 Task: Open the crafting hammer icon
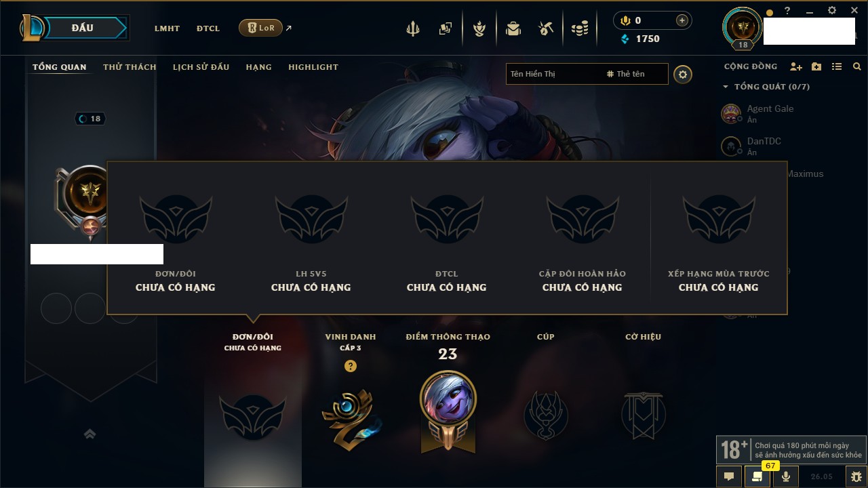(x=546, y=28)
